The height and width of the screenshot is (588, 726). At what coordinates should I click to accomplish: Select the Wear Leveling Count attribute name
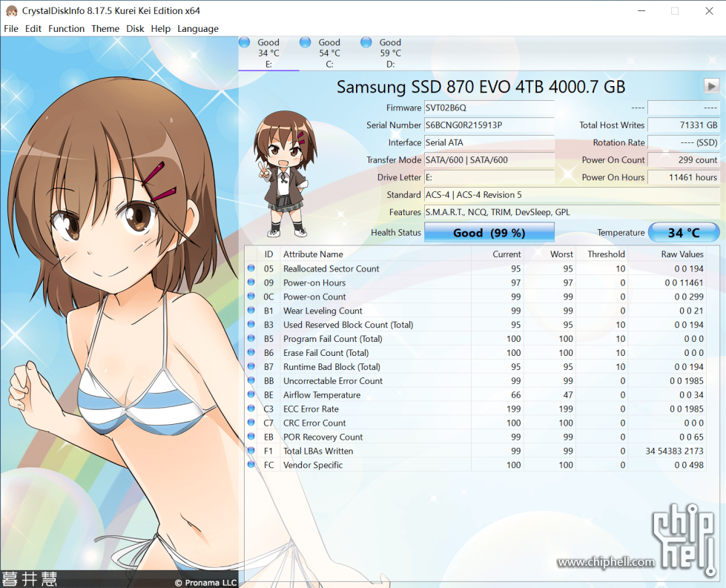pyautogui.click(x=323, y=311)
